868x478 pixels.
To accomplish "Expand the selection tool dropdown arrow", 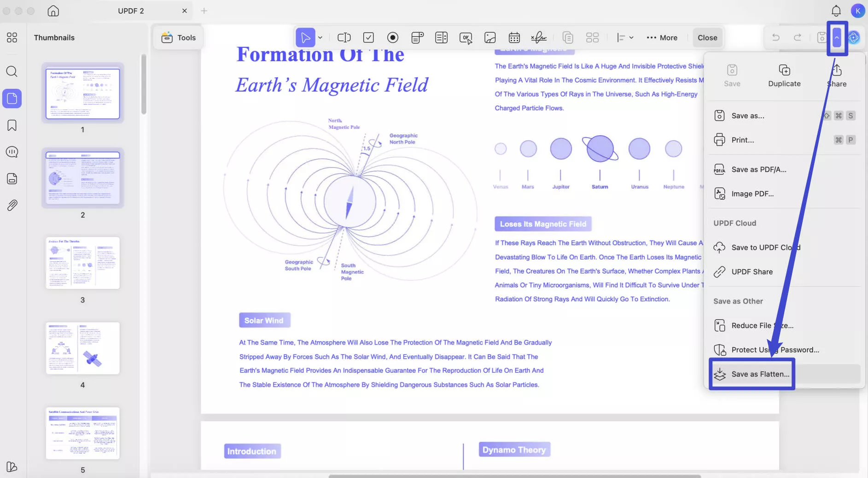I will 320,38.
